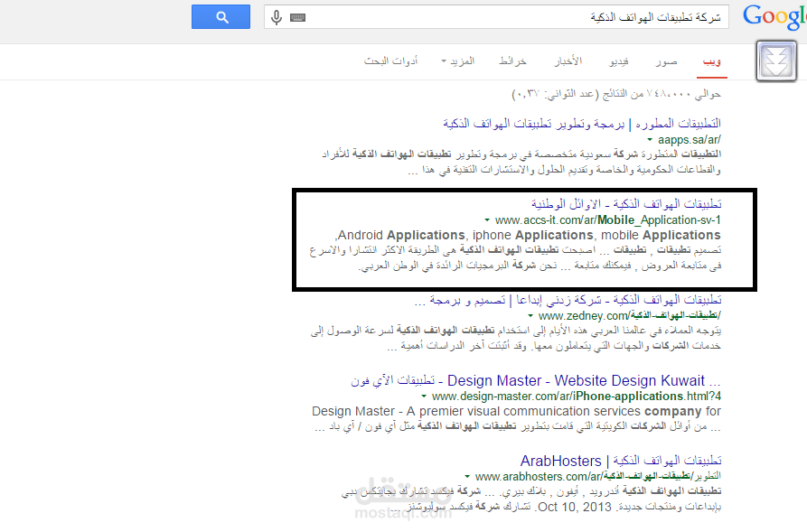The width and height of the screenshot is (807, 532).
Task: Expand dropdown arrow next to www.design-master.com URL
Action: click(424, 397)
